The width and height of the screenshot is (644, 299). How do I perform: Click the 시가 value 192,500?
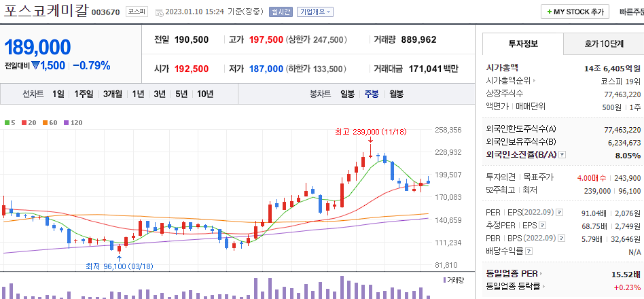click(x=192, y=69)
